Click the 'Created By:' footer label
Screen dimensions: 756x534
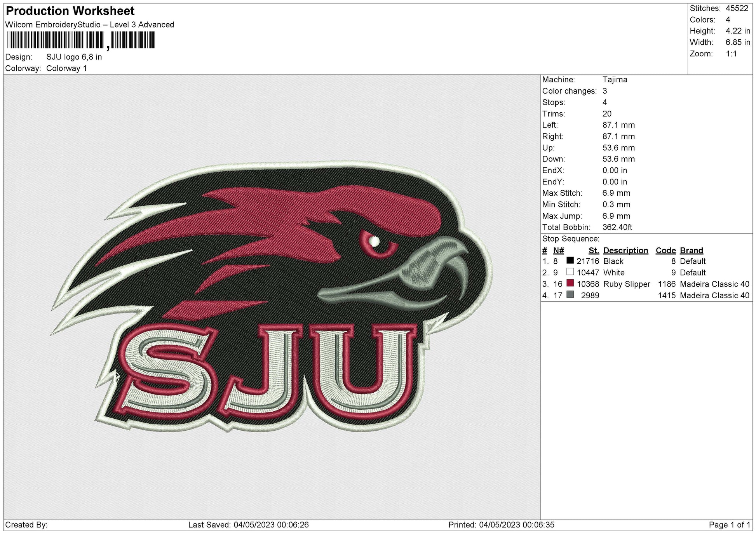coord(26,525)
